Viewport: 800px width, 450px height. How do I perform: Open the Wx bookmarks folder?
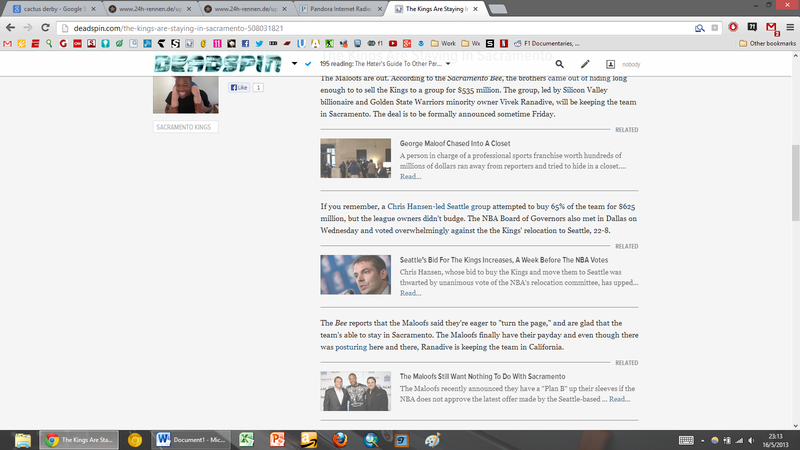click(471, 43)
